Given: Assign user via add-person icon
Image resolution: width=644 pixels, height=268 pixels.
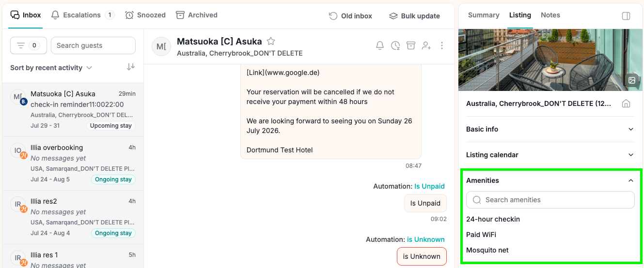Looking at the screenshot, I should pos(426,45).
